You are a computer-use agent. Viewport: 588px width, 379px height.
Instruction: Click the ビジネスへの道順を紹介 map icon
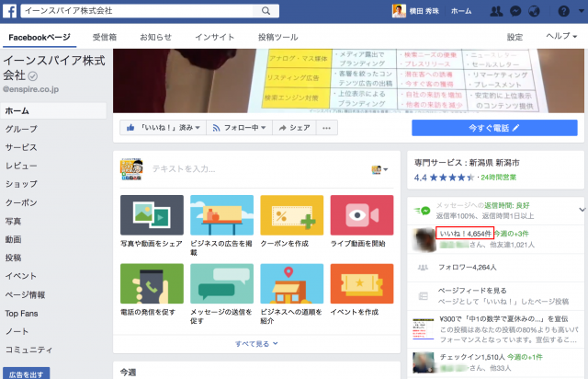[x=292, y=283]
